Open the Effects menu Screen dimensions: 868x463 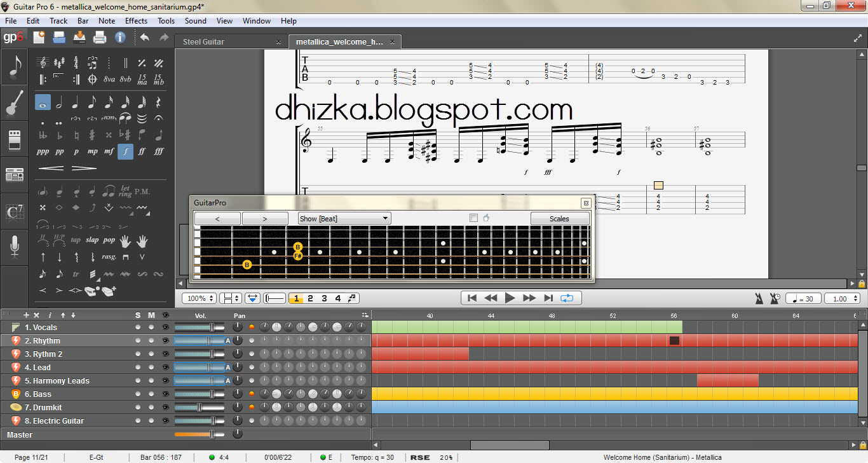coord(136,20)
